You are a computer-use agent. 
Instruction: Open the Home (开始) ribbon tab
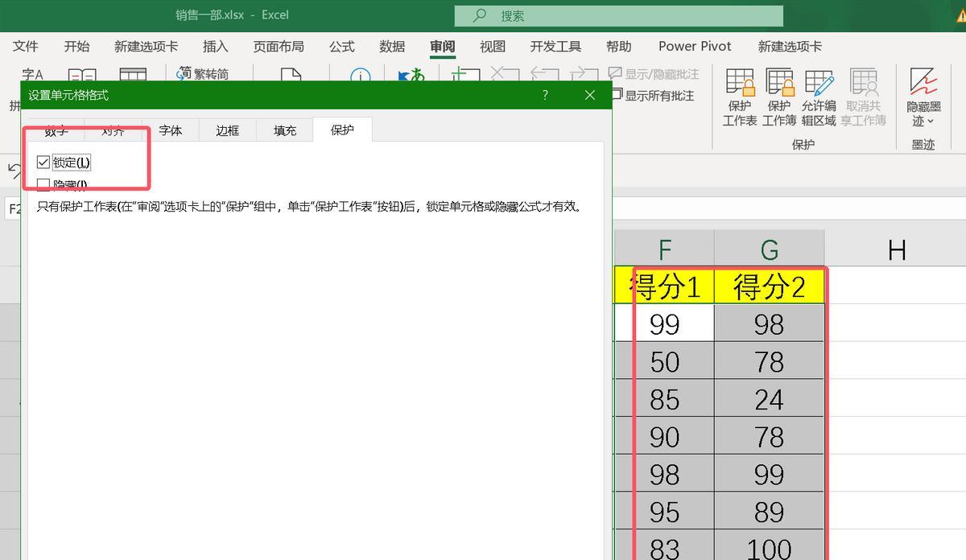[77, 47]
